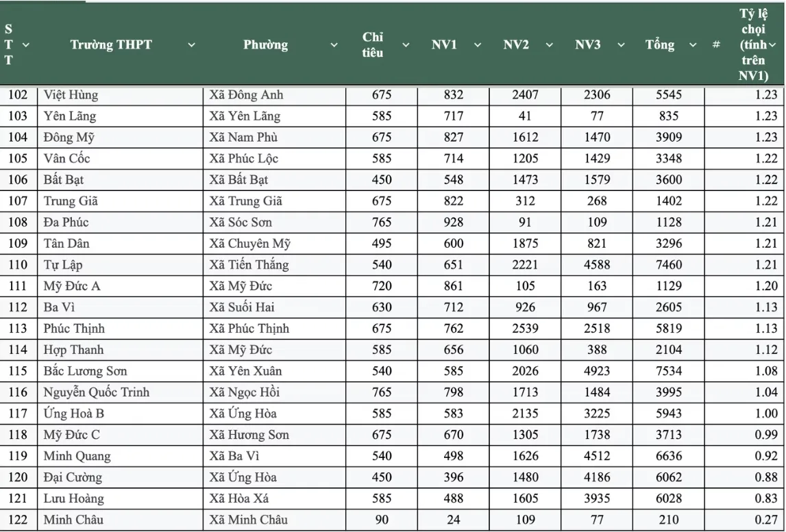Select row number 110 cell
This screenshot has height=532, width=786.
pos(18,265)
